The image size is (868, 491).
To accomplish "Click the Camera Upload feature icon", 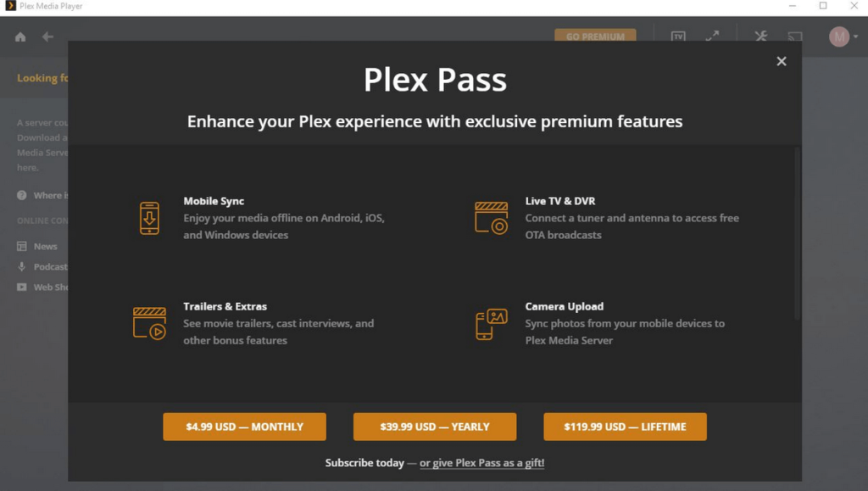I will 492,324.
